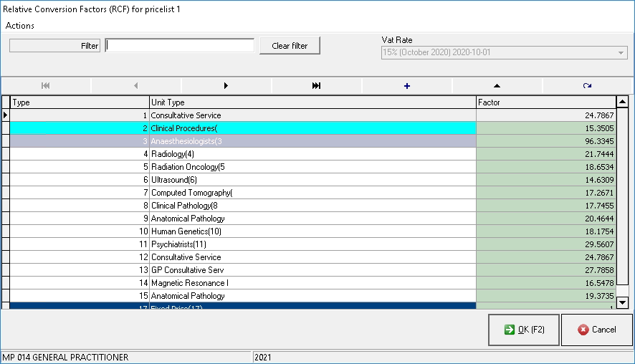Open the Vat Rate dropdown

621,53
